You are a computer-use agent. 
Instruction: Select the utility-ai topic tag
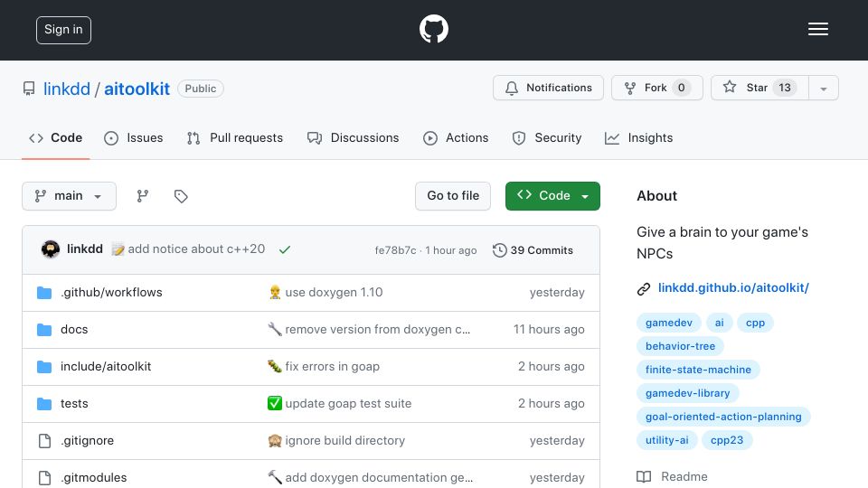click(x=667, y=440)
